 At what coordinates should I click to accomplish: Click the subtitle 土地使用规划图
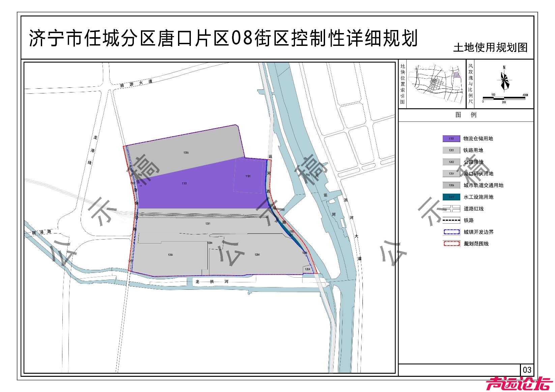click(x=490, y=48)
